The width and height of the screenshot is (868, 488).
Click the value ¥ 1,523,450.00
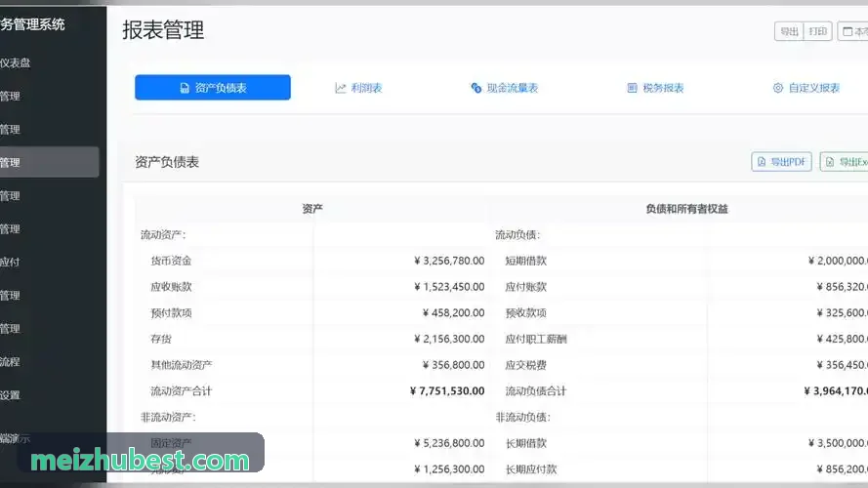pyautogui.click(x=449, y=287)
